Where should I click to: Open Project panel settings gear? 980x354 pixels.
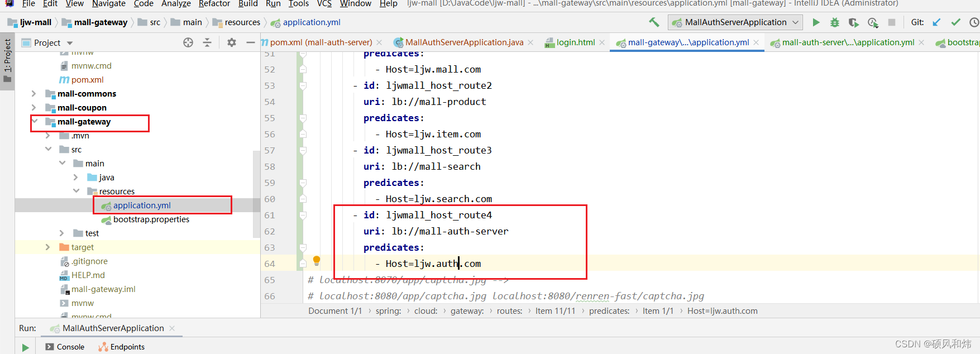[x=232, y=42]
